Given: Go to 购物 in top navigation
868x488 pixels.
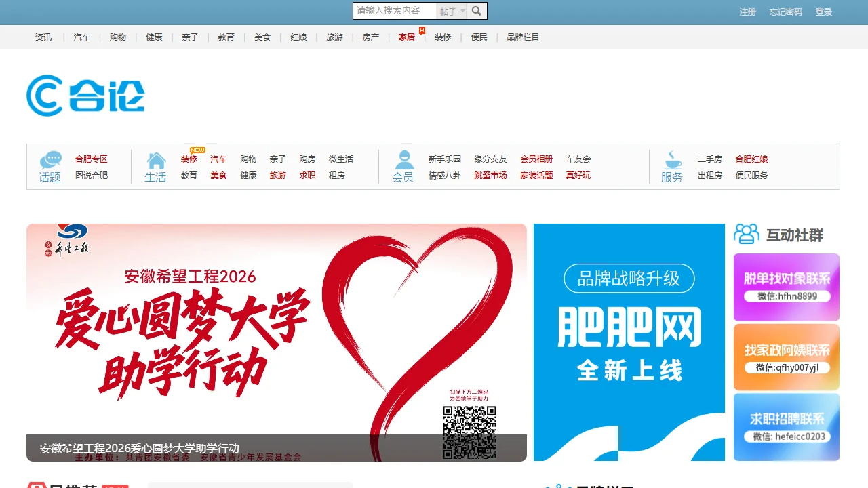Looking at the screenshot, I should 118,37.
